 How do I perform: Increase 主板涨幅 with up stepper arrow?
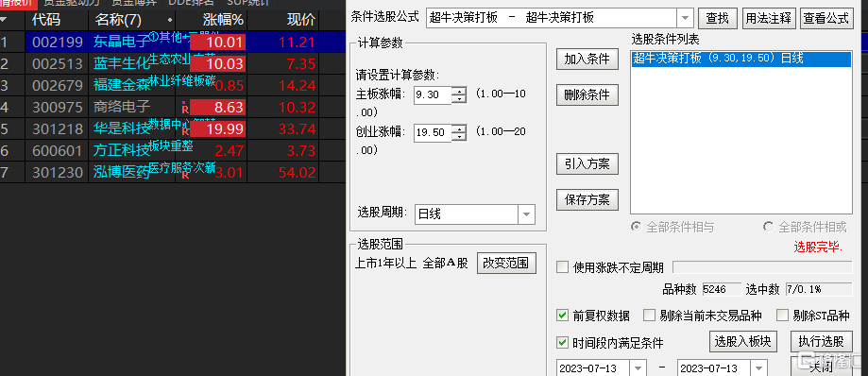coord(459,91)
